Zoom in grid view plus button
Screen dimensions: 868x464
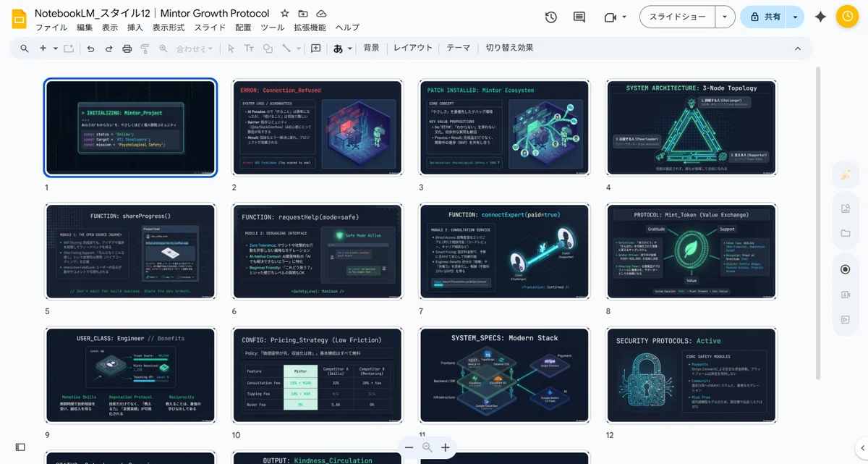pyautogui.click(x=445, y=447)
